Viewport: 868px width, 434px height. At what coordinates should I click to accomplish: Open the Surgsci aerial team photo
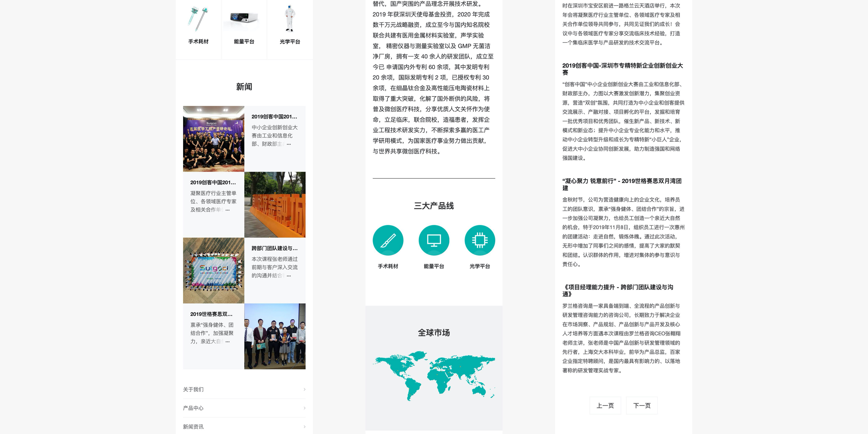point(214,271)
